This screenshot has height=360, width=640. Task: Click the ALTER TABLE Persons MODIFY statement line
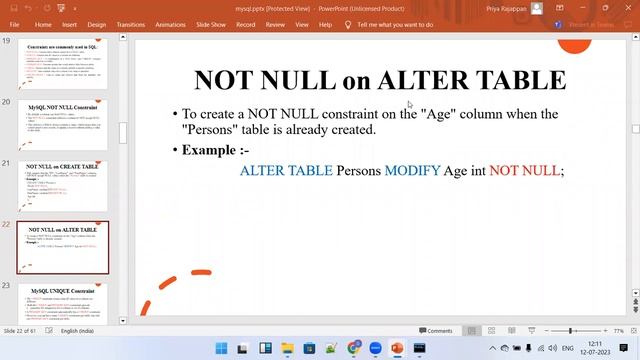402,171
